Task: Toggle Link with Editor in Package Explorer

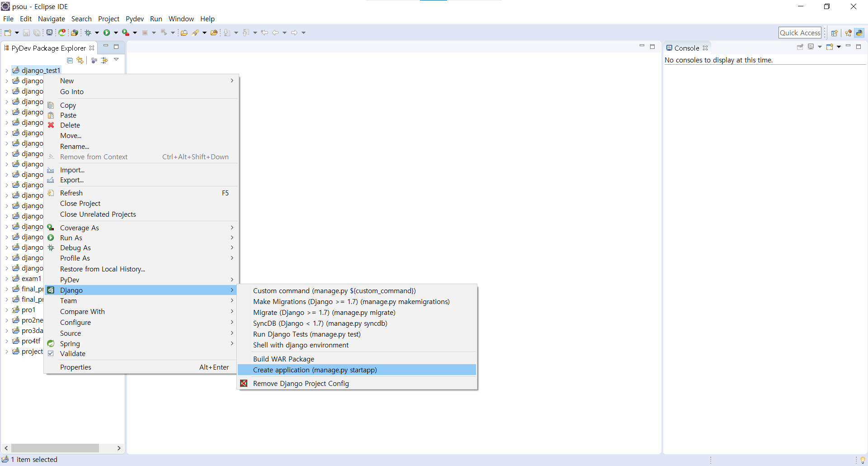Action: (x=80, y=60)
